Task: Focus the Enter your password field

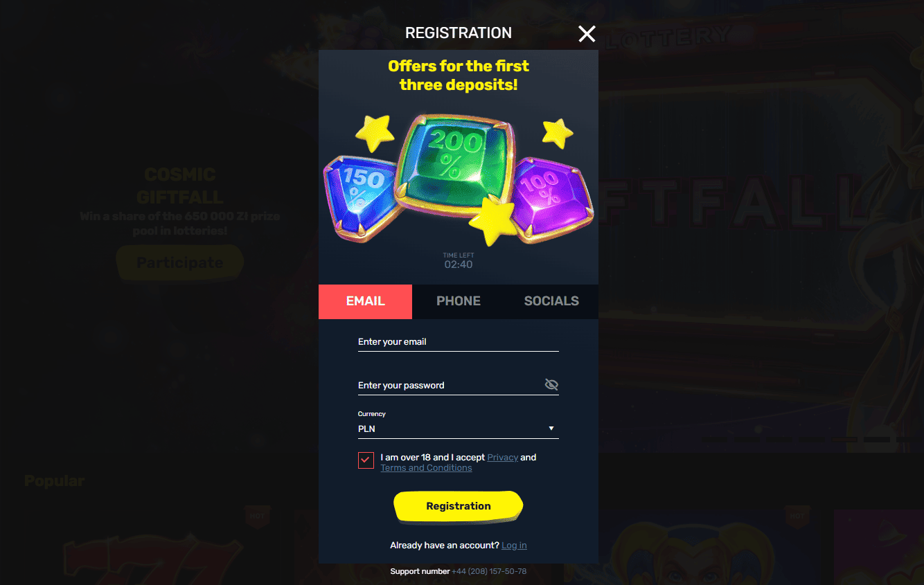Action: click(450, 386)
